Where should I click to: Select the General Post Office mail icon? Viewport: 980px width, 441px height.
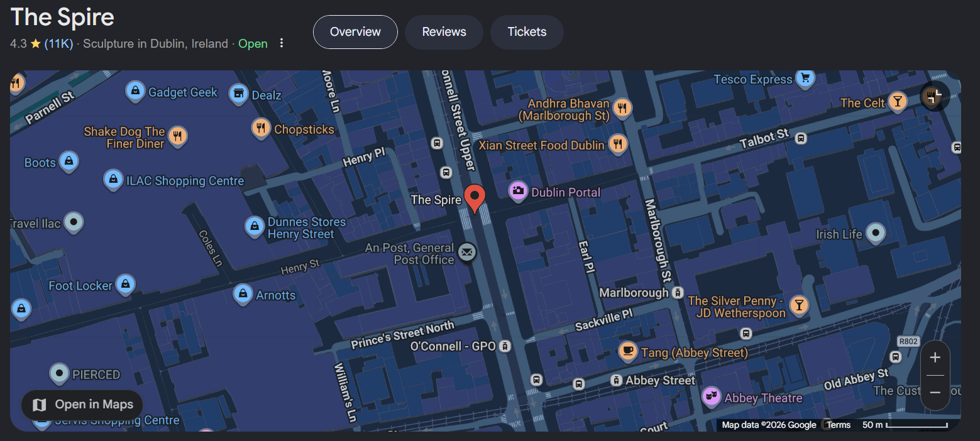(x=466, y=253)
